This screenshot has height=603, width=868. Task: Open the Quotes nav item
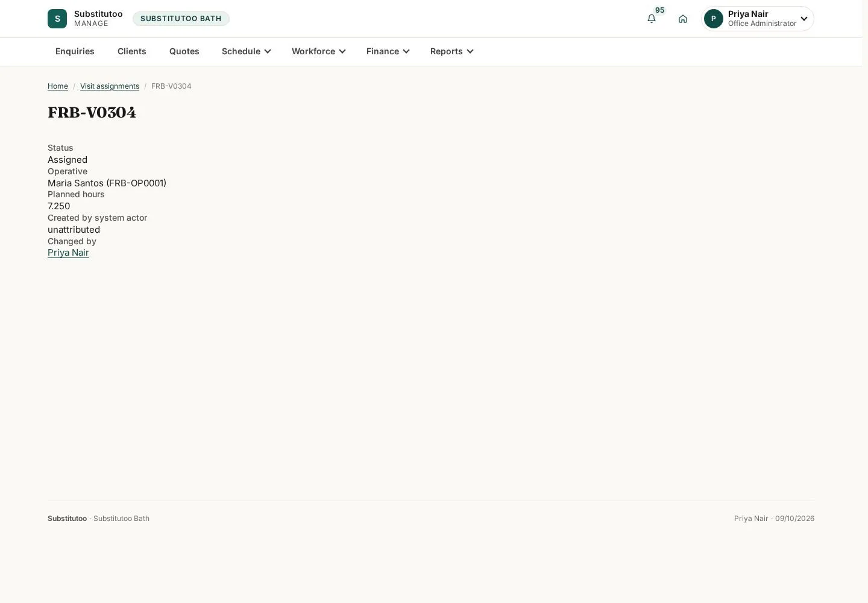click(184, 51)
